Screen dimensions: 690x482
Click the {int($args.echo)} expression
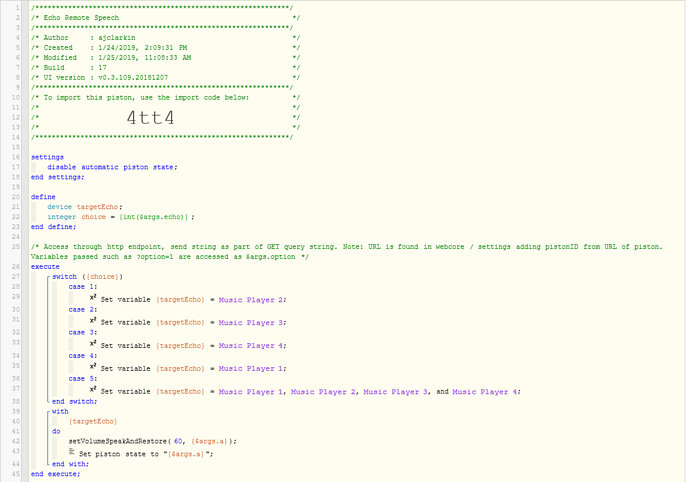(154, 217)
